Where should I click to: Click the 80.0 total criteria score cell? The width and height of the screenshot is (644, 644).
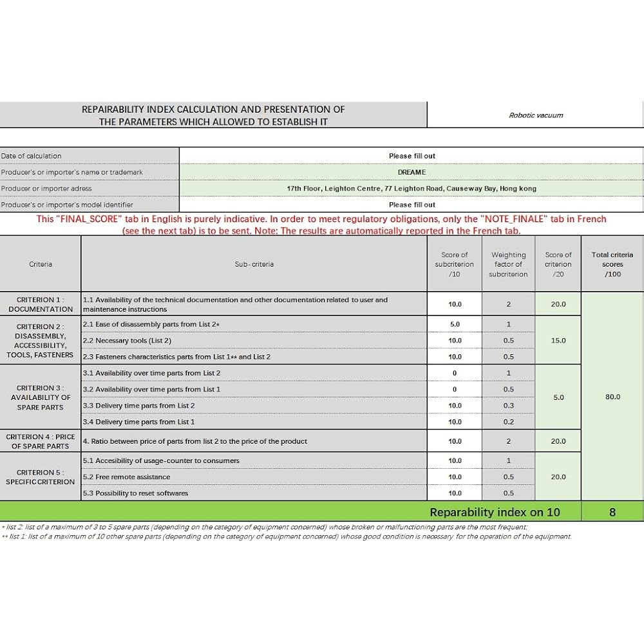[612, 396]
